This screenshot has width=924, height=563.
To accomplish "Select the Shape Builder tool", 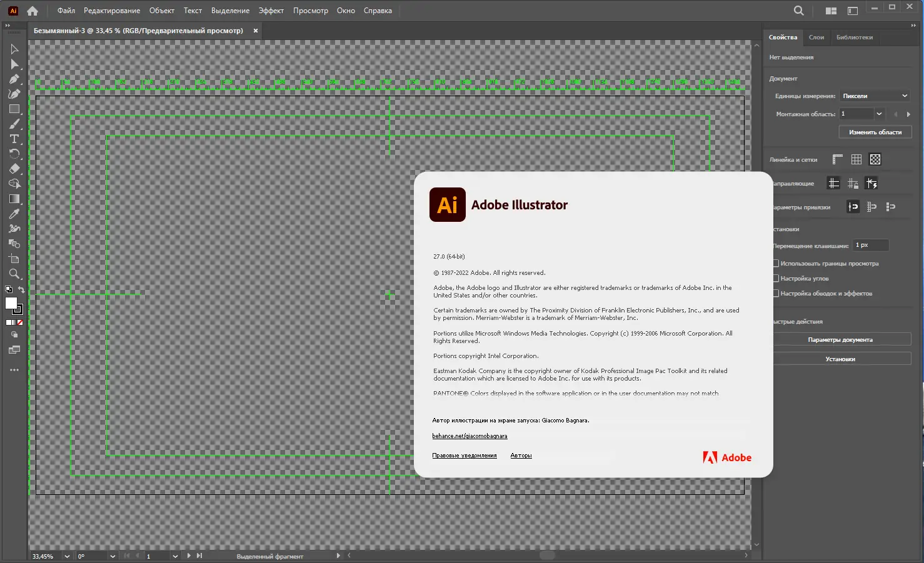I will pyautogui.click(x=14, y=184).
